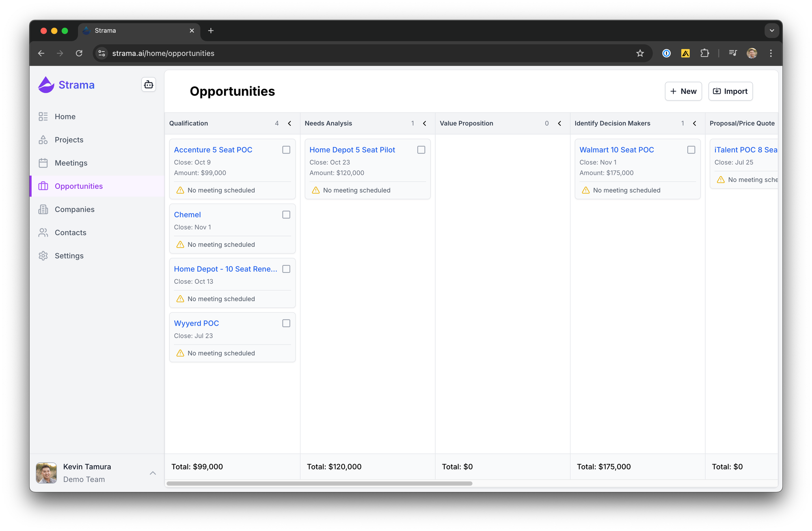Click the horizontal scrollbar below the pipeline
Screen dimensions: 812x531
pos(319,484)
